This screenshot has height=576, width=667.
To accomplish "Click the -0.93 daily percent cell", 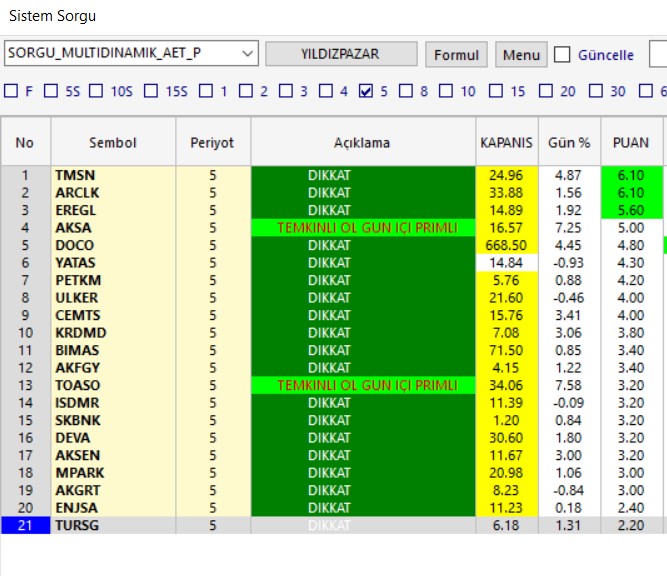I will click(x=569, y=262).
